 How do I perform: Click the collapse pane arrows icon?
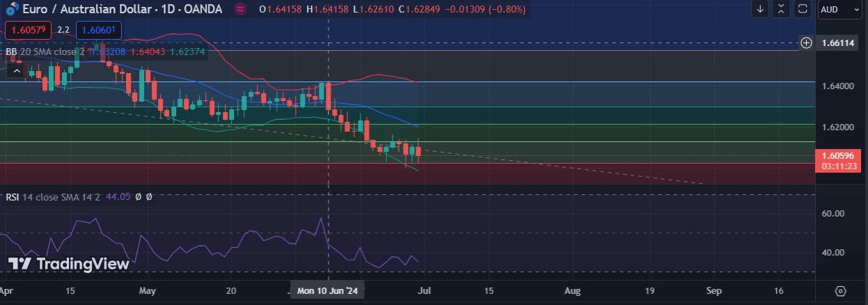point(781,9)
